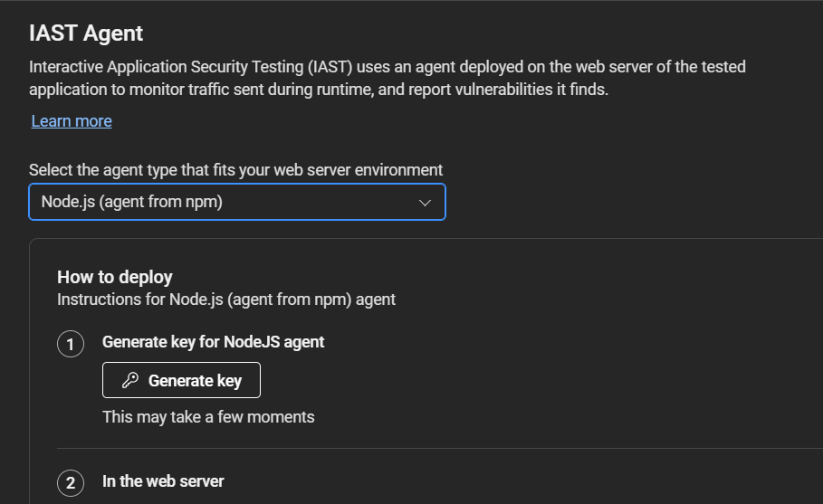
Task: Select the 'Generate key for NodeJS agent' step title
Action: point(213,342)
